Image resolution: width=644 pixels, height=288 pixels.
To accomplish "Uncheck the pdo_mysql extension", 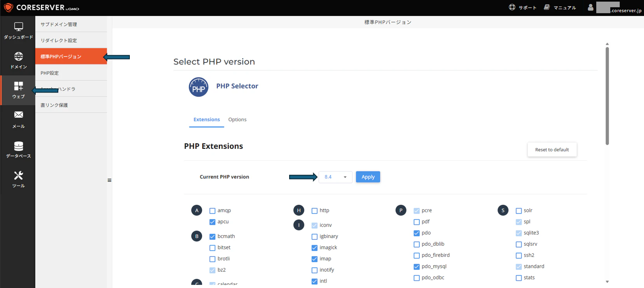I will pos(417,267).
